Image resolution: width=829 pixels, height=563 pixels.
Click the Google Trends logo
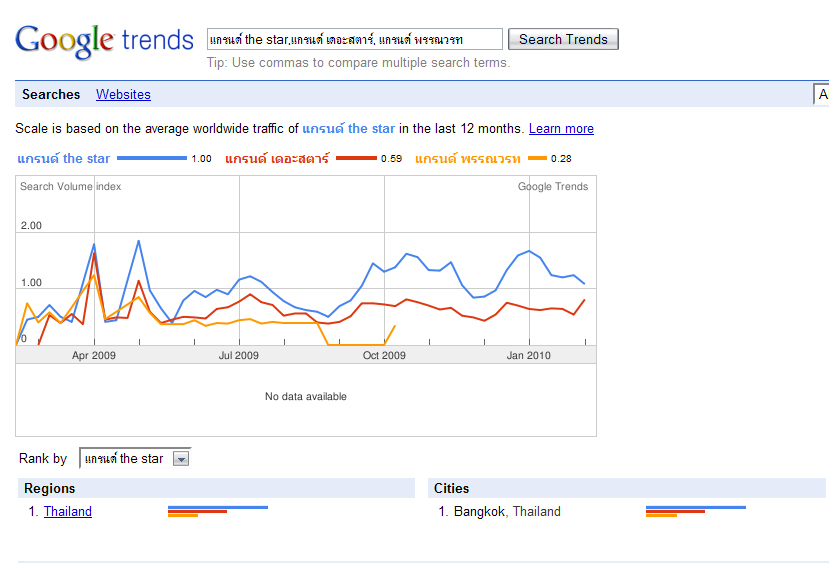point(105,41)
